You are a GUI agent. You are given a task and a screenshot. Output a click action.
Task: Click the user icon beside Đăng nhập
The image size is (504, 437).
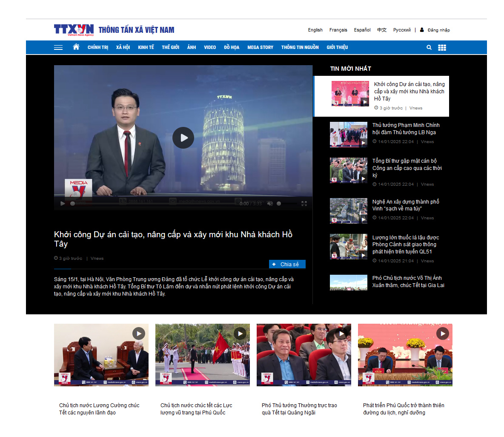pos(422,30)
